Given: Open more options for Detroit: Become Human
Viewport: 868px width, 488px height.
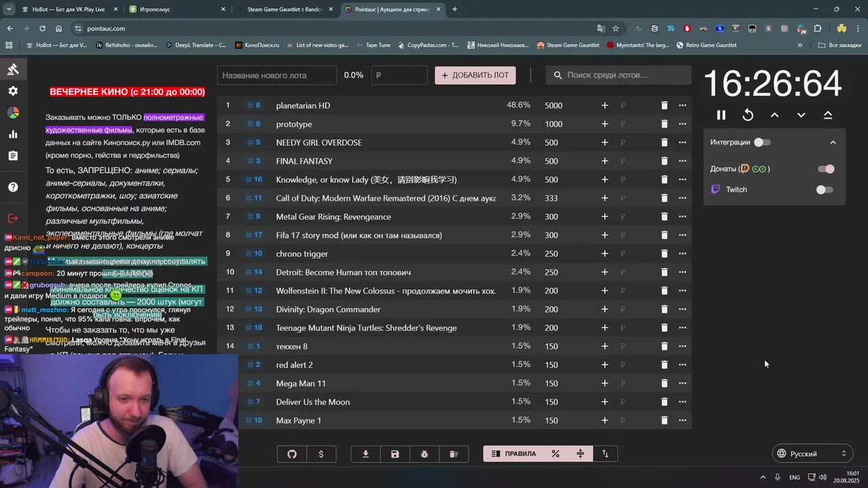Looking at the screenshot, I should 682,272.
